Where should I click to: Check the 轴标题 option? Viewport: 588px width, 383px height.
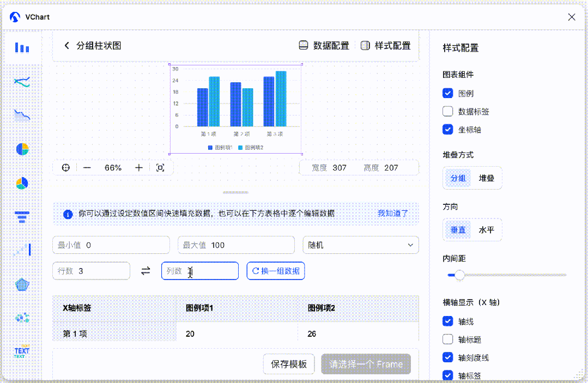(x=448, y=339)
